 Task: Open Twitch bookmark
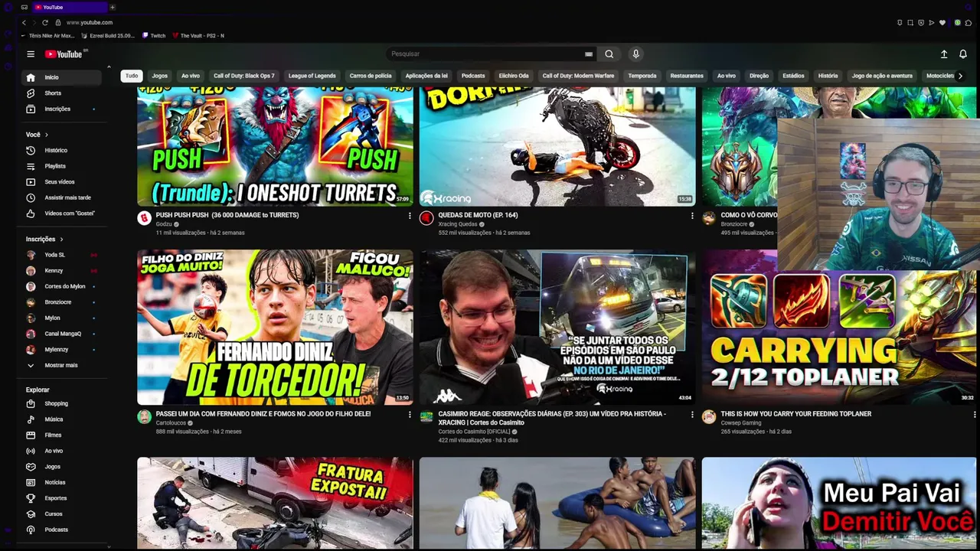tap(154, 35)
